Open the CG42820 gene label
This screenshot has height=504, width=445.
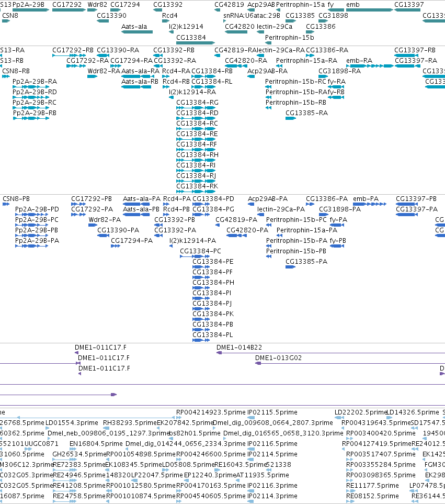239,26
